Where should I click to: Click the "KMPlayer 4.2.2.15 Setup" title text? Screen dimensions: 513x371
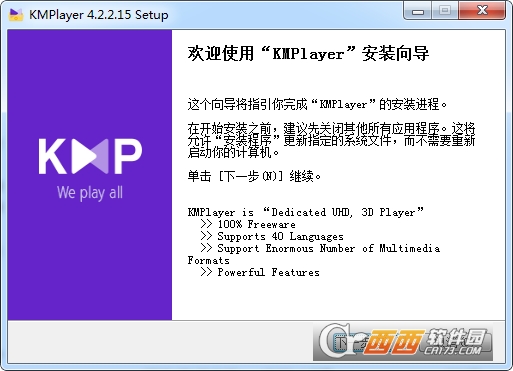[x=99, y=15]
